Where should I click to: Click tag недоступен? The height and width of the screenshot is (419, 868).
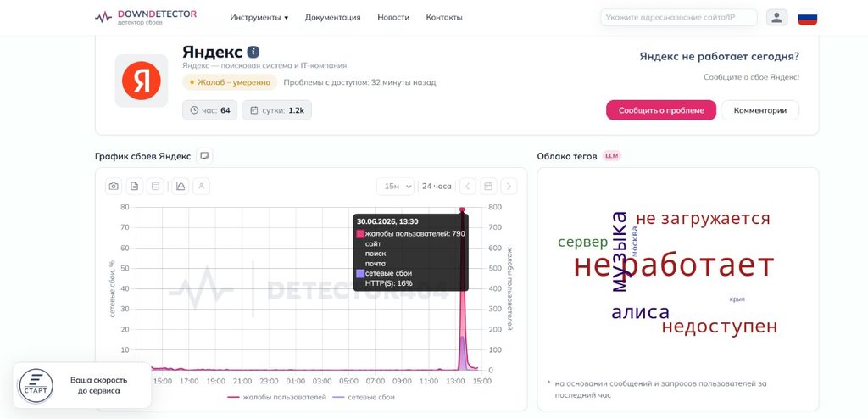click(720, 327)
